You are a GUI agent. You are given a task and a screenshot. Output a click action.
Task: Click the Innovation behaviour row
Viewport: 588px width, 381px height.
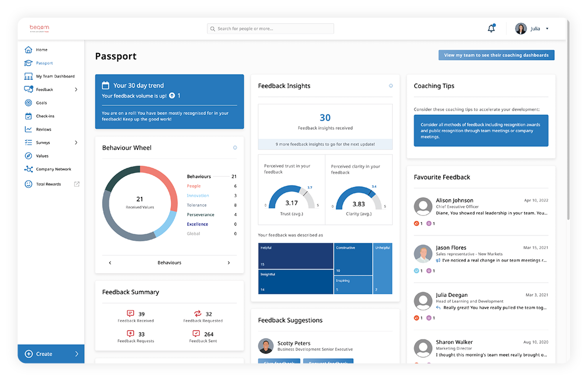coord(212,196)
